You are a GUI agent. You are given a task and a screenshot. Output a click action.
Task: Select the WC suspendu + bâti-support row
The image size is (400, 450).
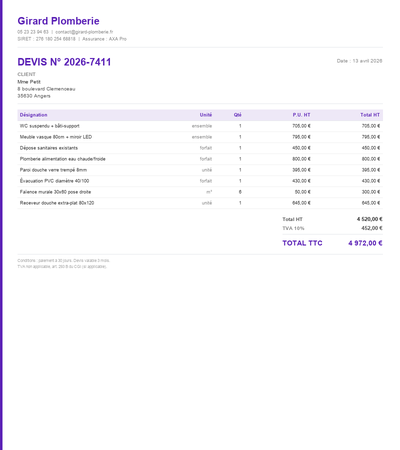click(200, 126)
